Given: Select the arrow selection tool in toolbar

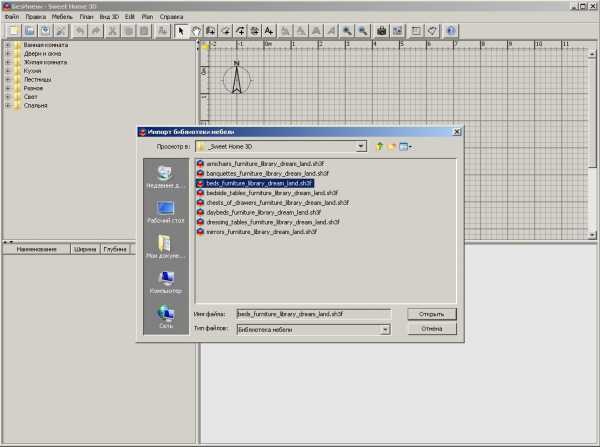Looking at the screenshot, I should [x=181, y=31].
